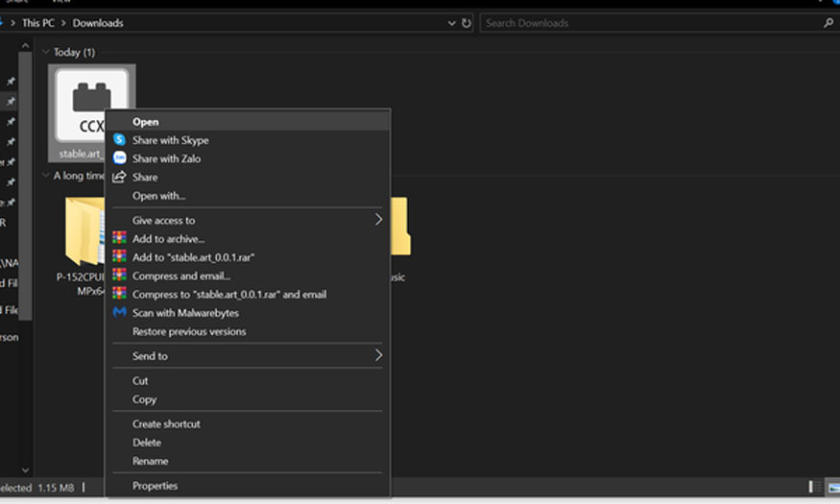Switch to details view icon in status bar

coord(814,487)
